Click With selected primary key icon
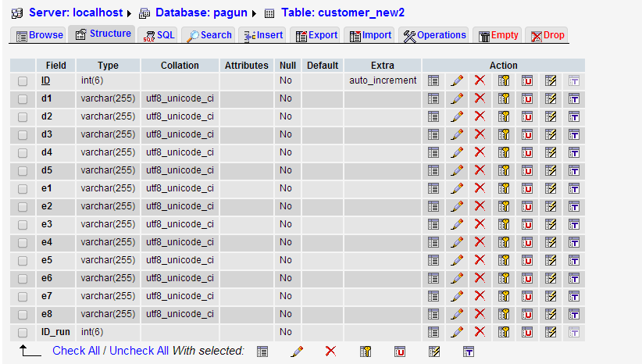Image resolution: width=642 pixels, height=364 pixels. click(x=365, y=352)
